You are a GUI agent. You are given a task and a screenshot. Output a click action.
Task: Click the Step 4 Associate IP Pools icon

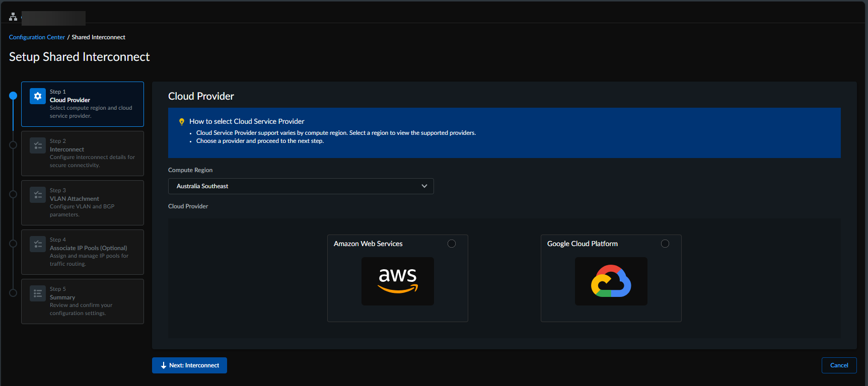point(38,244)
